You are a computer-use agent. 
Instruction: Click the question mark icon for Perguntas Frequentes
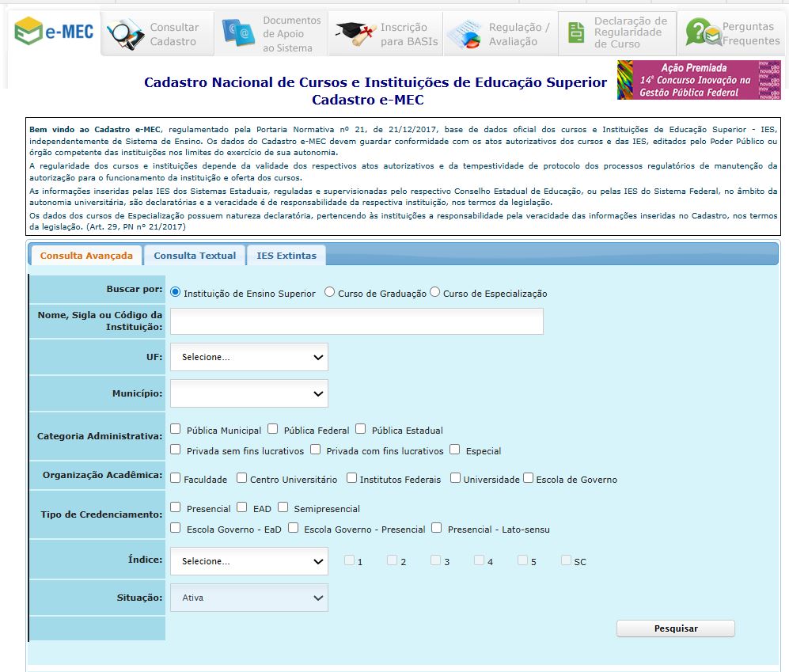(x=703, y=32)
